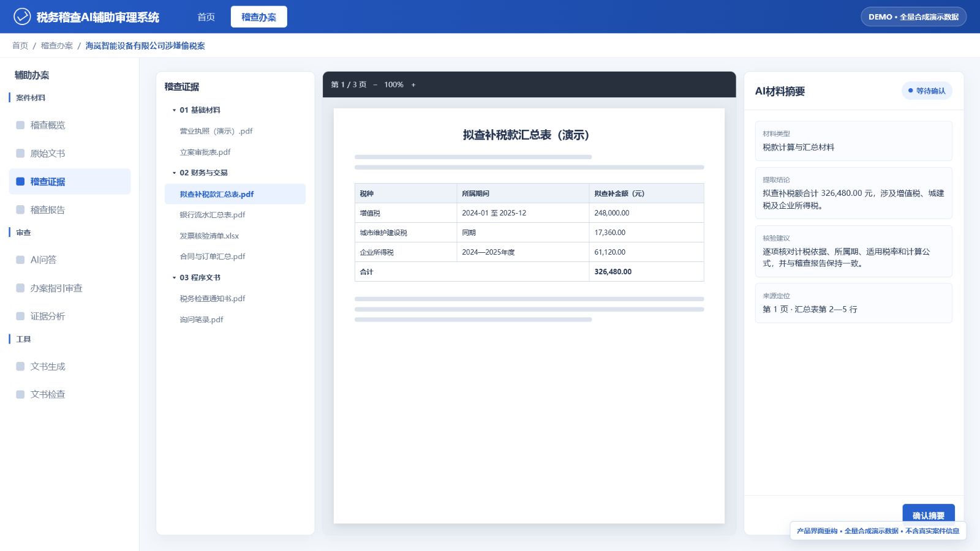Zoom out with the minus button

pos(375,84)
